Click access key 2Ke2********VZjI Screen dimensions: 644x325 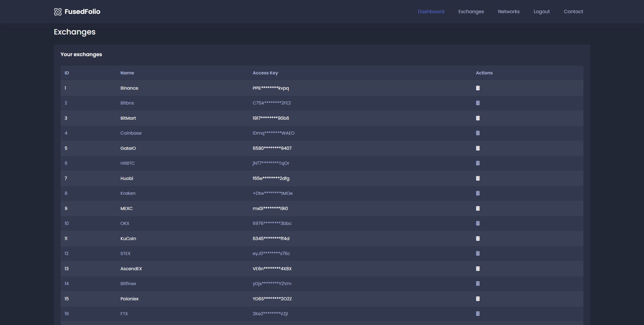tap(270, 314)
